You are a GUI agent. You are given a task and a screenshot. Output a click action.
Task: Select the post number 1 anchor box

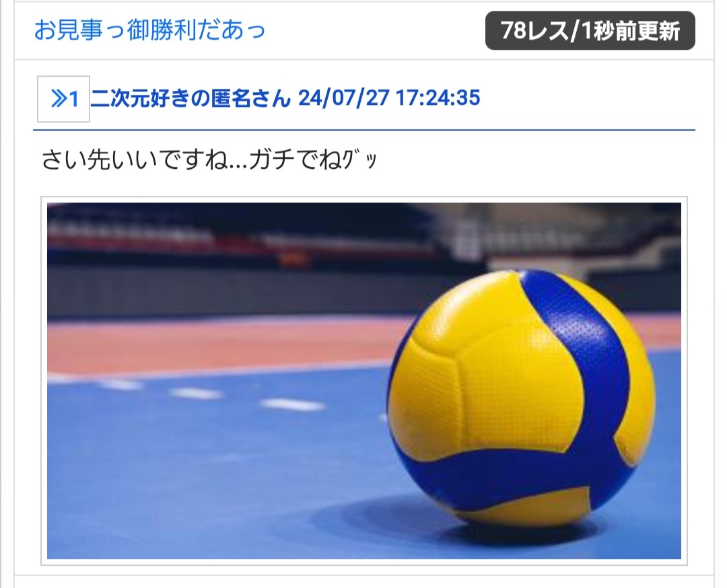[63, 99]
